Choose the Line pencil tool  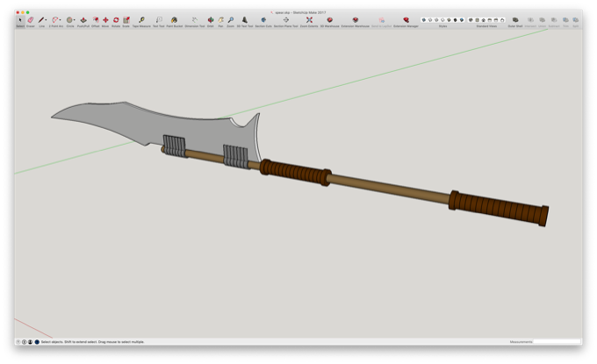point(40,20)
